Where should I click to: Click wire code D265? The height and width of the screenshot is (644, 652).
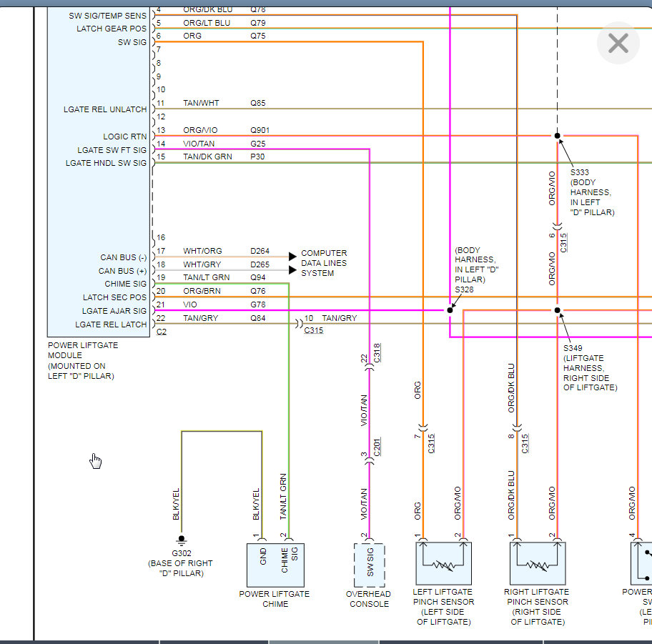[260, 264]
